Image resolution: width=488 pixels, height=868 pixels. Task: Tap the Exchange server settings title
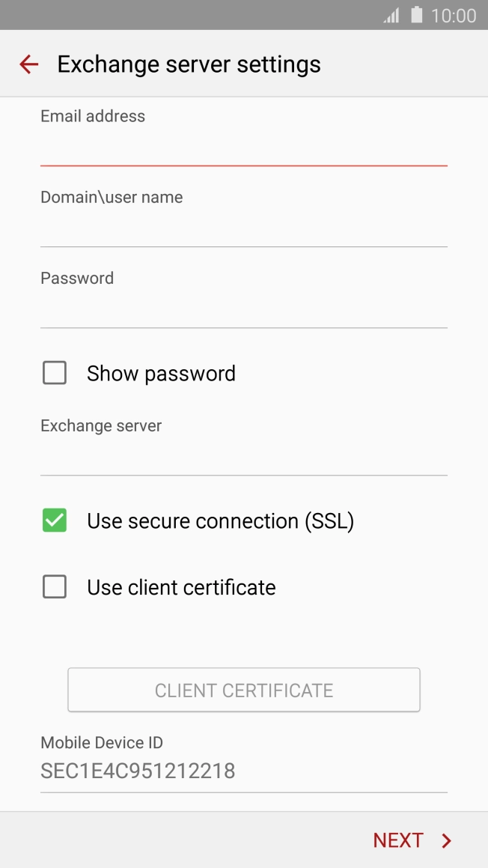click(189, 64)
